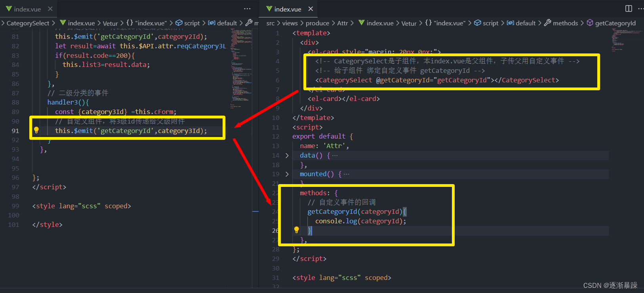Click name: 'Attr' on line 13
The image size is (644, 293).
tap(324, 146)
